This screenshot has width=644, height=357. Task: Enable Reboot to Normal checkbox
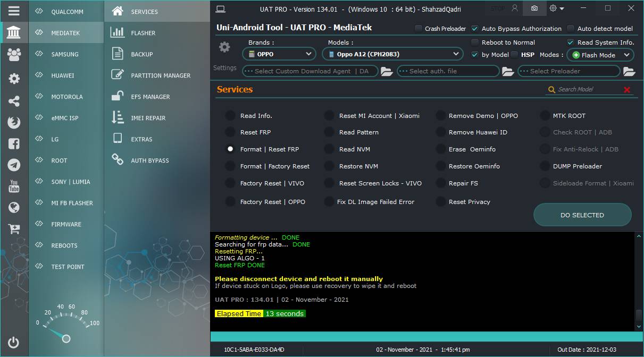475,42
